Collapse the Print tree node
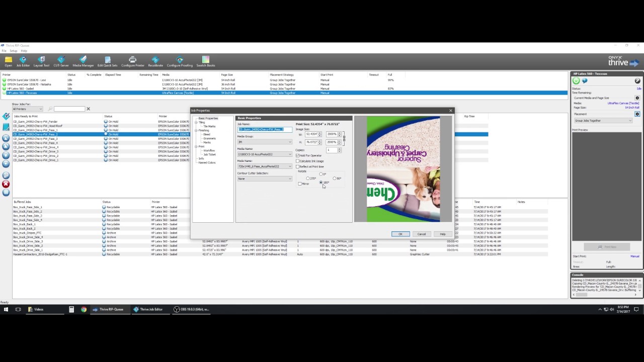Viewport: 644px width, 362px height. (x=196, y=146)
